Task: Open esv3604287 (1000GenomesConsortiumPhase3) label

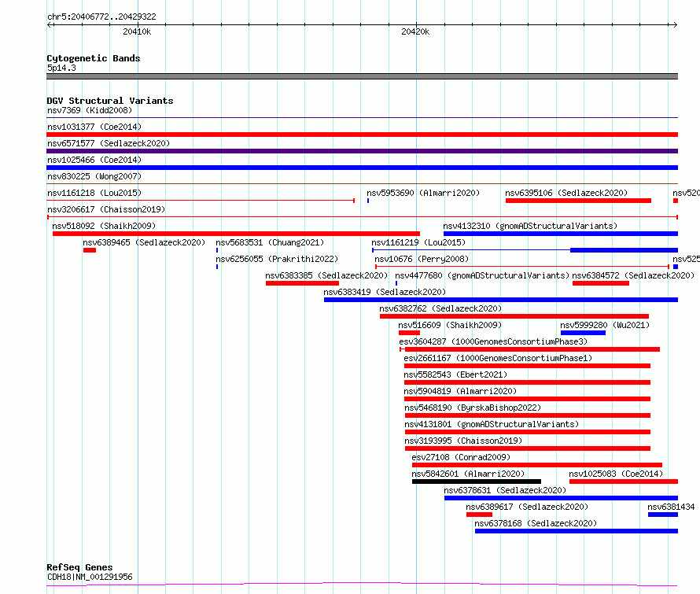Action: 493,341
